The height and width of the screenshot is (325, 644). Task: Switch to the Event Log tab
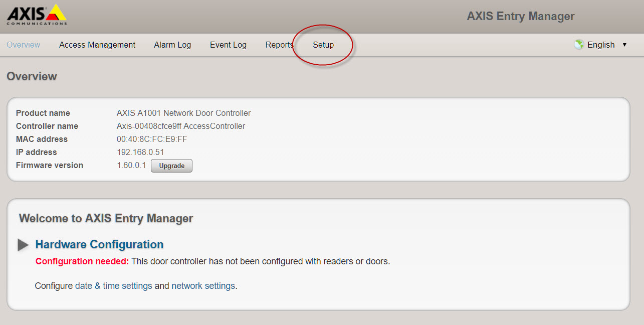click(228, 45)
